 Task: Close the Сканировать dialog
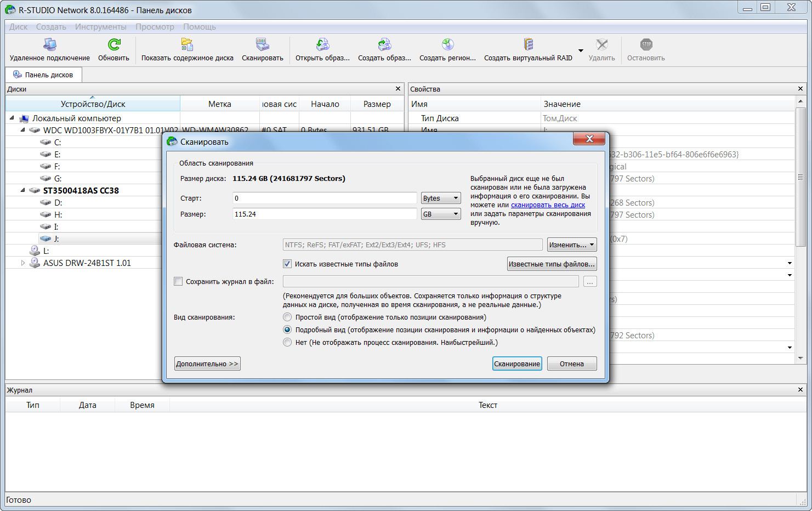[589, 139]
